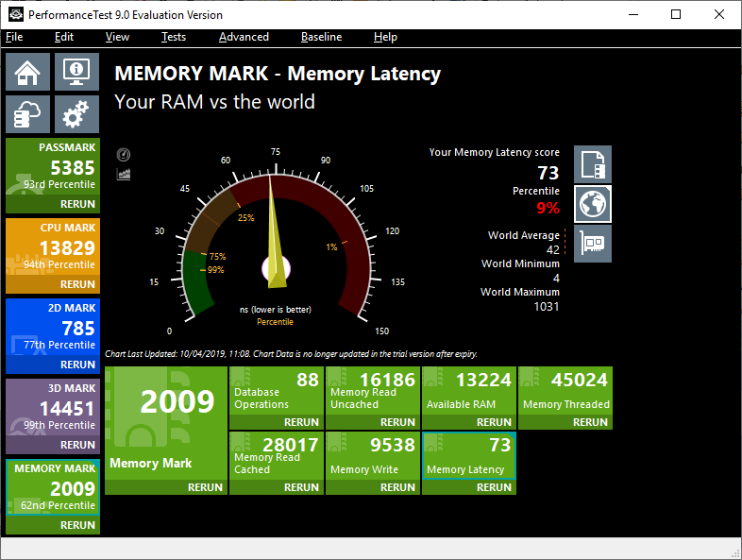
Task: Open the Advanced menu
Action: 244,37
